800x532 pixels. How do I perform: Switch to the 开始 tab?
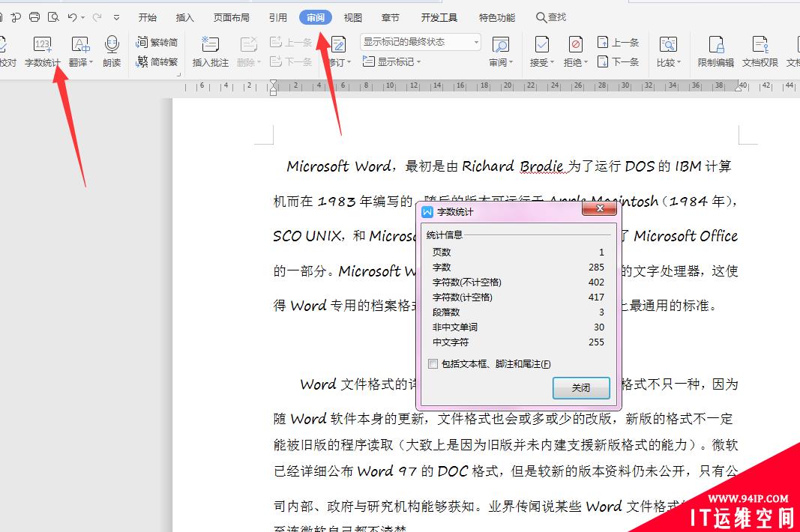point(148,18)
